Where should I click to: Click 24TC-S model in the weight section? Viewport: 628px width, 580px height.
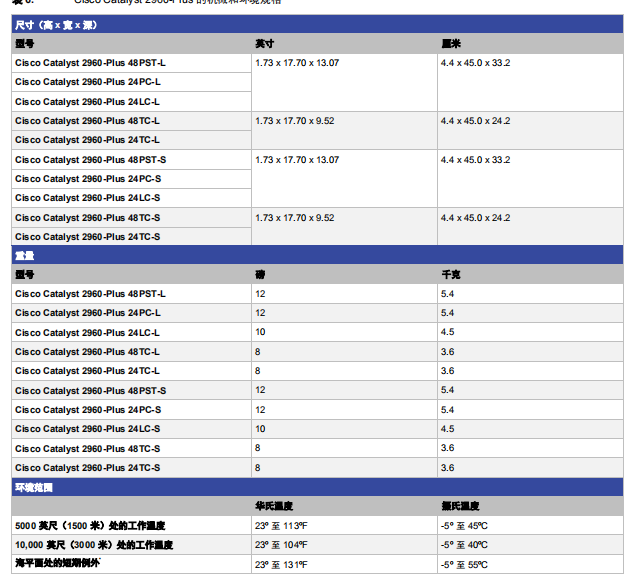[x=88, y=468]
